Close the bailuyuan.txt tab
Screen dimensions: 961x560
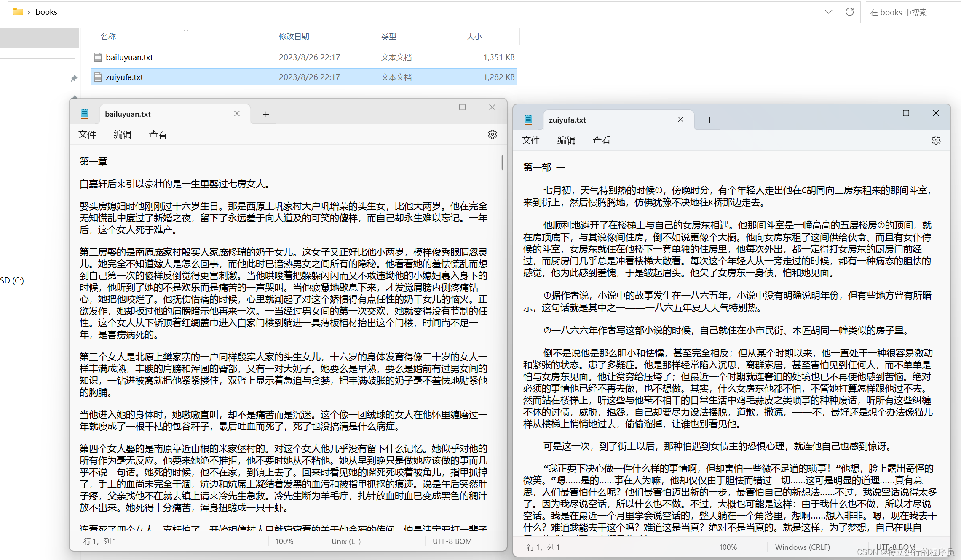(x=237, y=114)
